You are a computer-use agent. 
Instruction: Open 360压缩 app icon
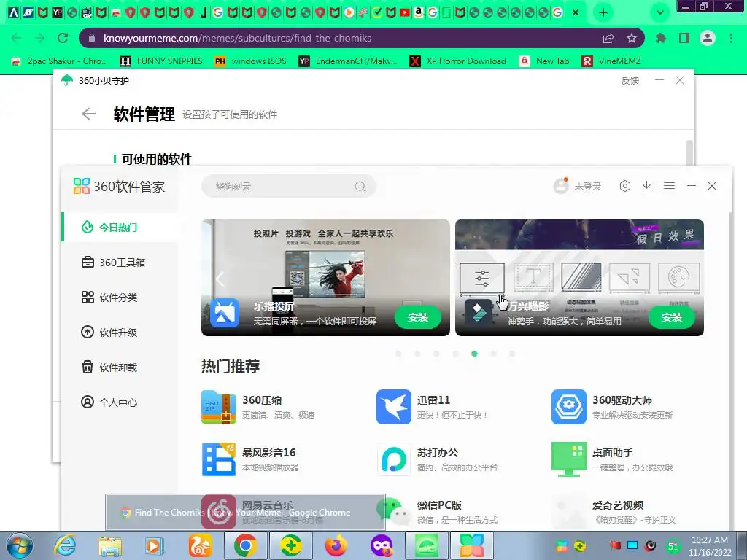(x=219, y=407)
